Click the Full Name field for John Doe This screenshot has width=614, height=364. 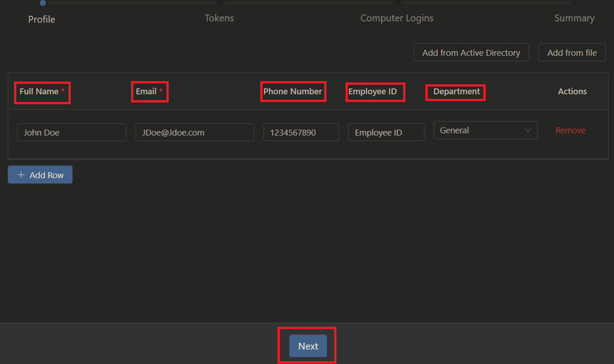coord(72,132)
